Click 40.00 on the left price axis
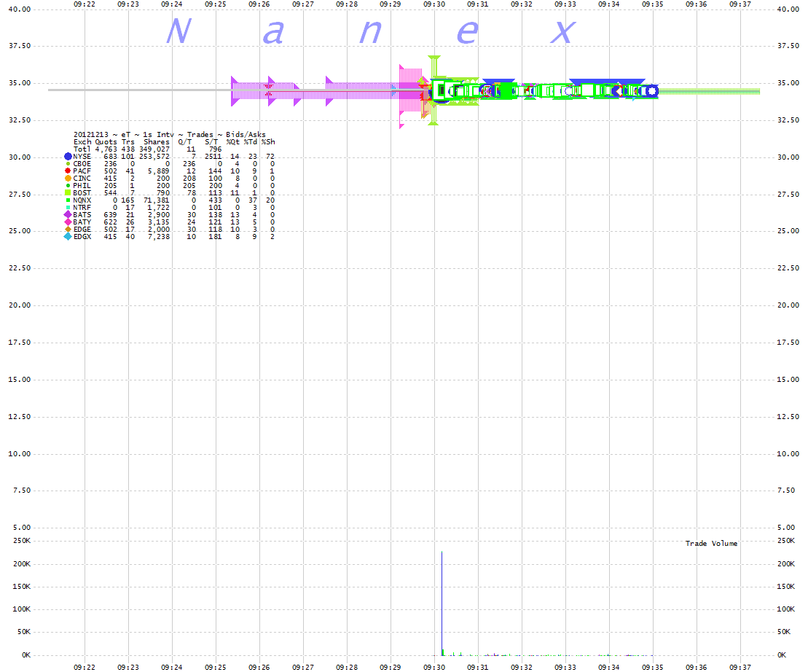 pos(20,9)
